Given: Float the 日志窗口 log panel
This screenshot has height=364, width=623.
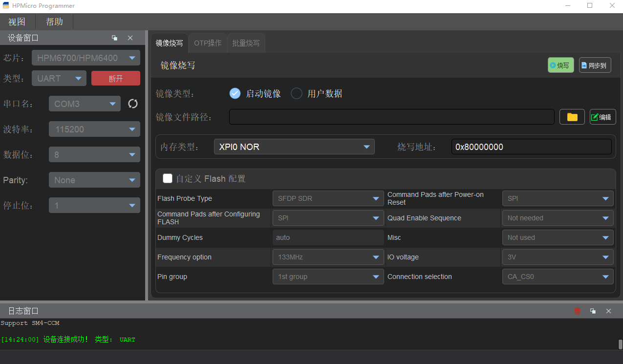Looking at the screenshot, I should (593, 311).
